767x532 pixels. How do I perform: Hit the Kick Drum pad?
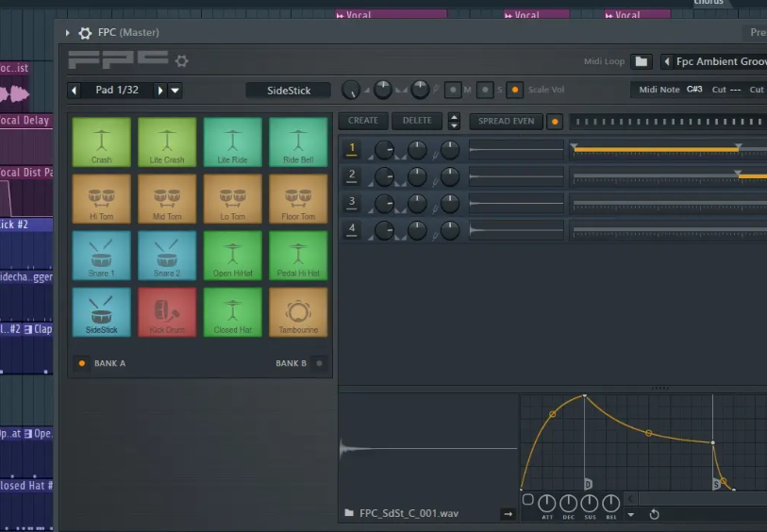167,312
